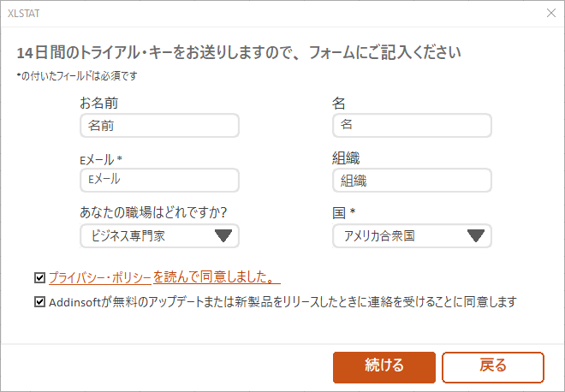Toggle the privacy policy agreement checkbox
Image resolution: width=565 pixels, height=392 pixels.
pyautogui.click(x=39, y=277)
